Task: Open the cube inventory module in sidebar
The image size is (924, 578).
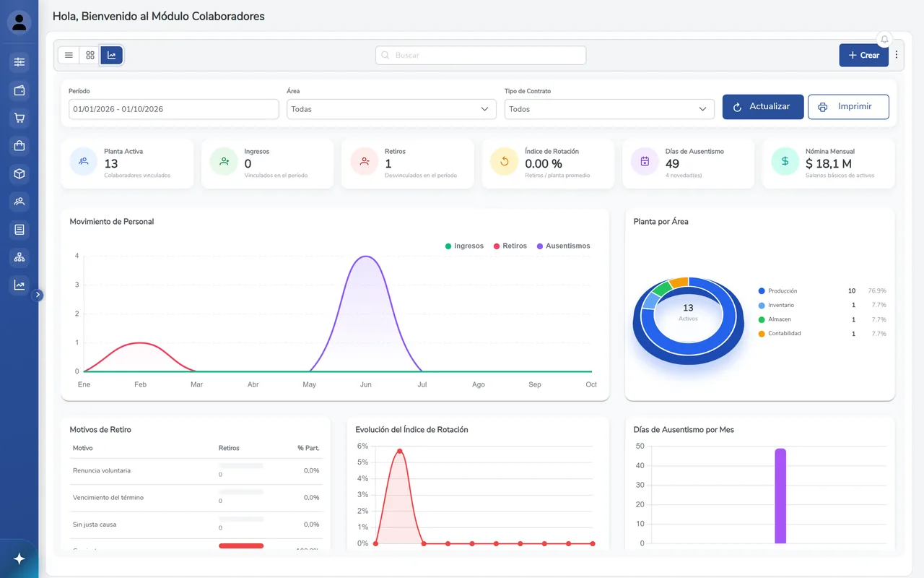Action: coord(19,173)
